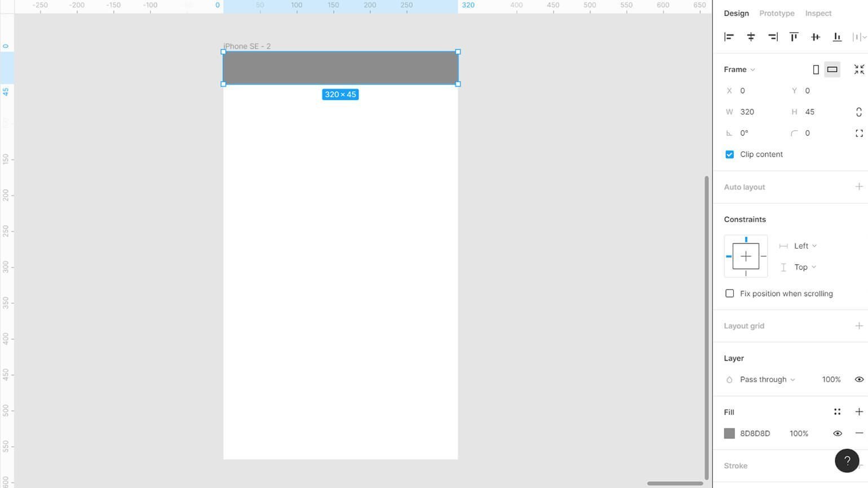Click the height field showing 45

820,112
